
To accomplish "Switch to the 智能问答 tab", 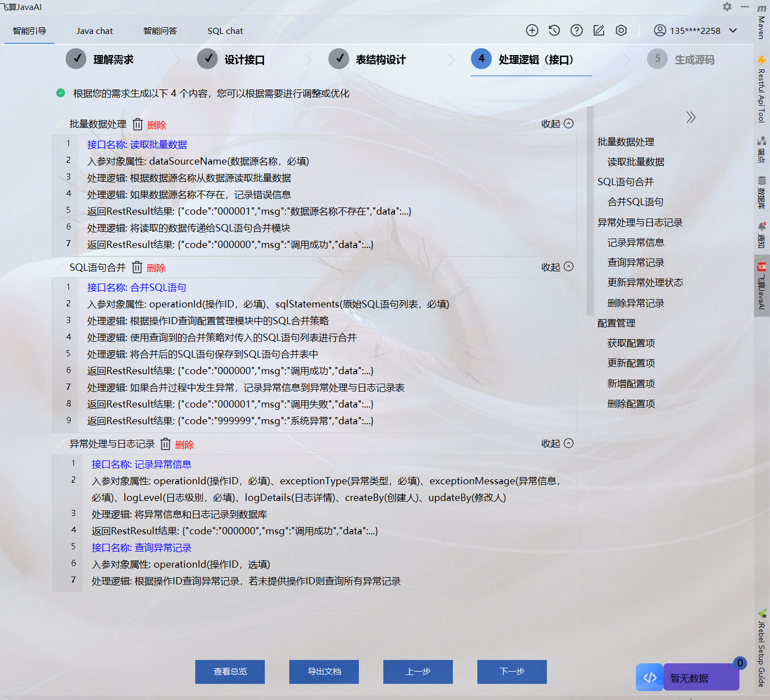I will pos(160,31).
